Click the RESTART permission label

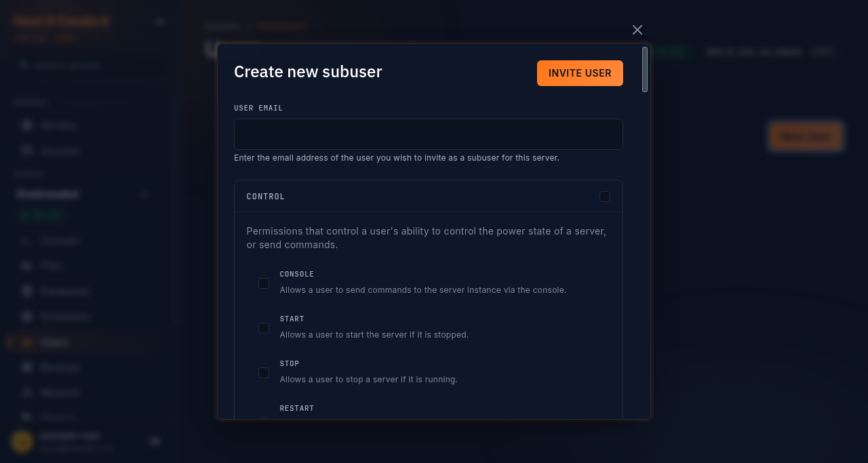click(x=297, y=409)
